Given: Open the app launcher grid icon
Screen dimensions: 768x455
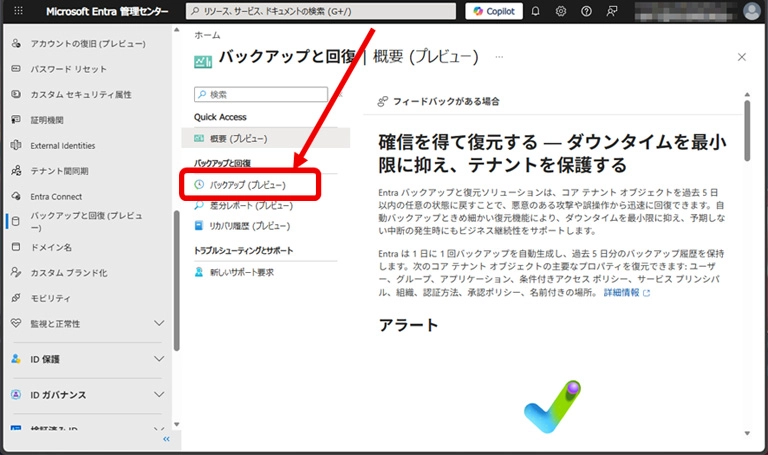Looking at the screenshot, I should [x=18, y=11].
